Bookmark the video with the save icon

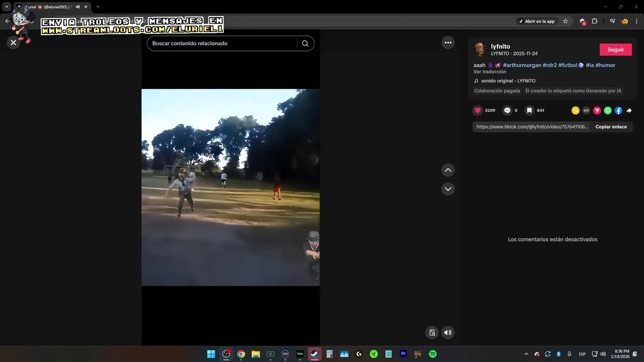[529, 110]
